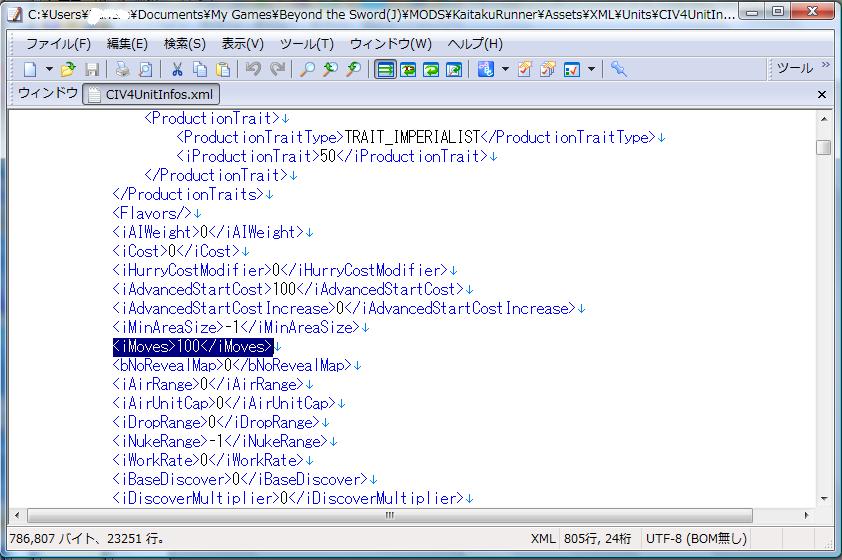Click the Paste clipboard icon
This screenshot has width=842, height=560.
223,69
